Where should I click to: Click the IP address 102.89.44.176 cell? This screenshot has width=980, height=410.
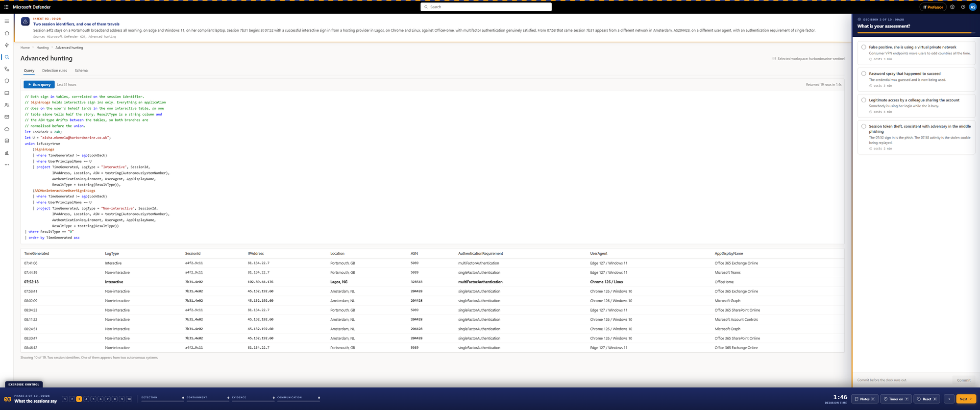[261, 282]
